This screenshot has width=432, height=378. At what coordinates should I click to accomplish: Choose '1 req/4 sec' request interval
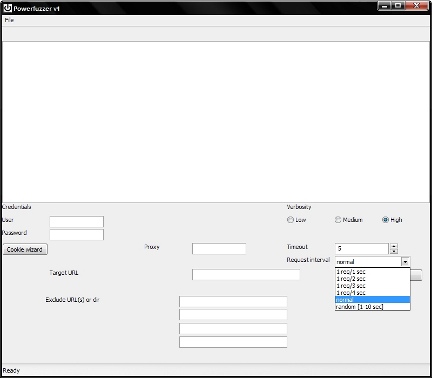pyautogui.click(x=372, y=293)
